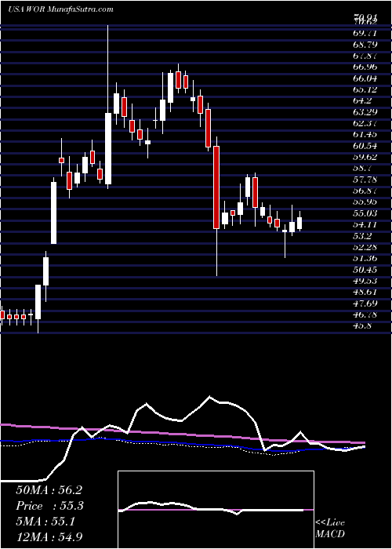Click the 45.8 price axis label
The height and width of the screenshot is (549, 392).
[362, 325]
